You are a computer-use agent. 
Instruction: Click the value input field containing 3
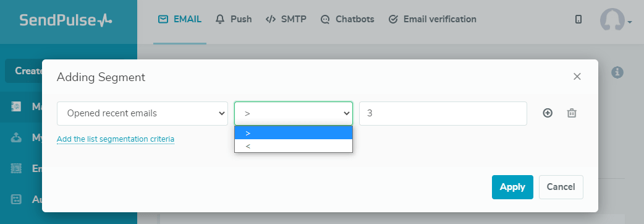pos(443,113)
